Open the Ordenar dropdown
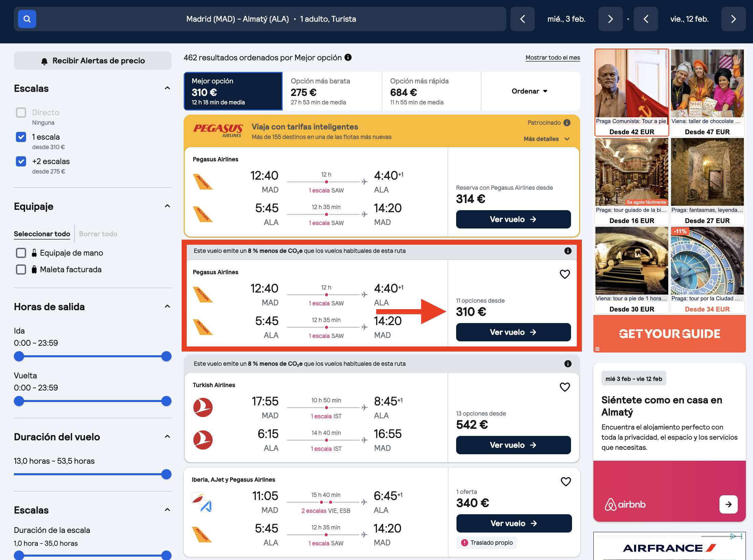The width and height of the screenshot is (753, 560). [x=530, y=91]
